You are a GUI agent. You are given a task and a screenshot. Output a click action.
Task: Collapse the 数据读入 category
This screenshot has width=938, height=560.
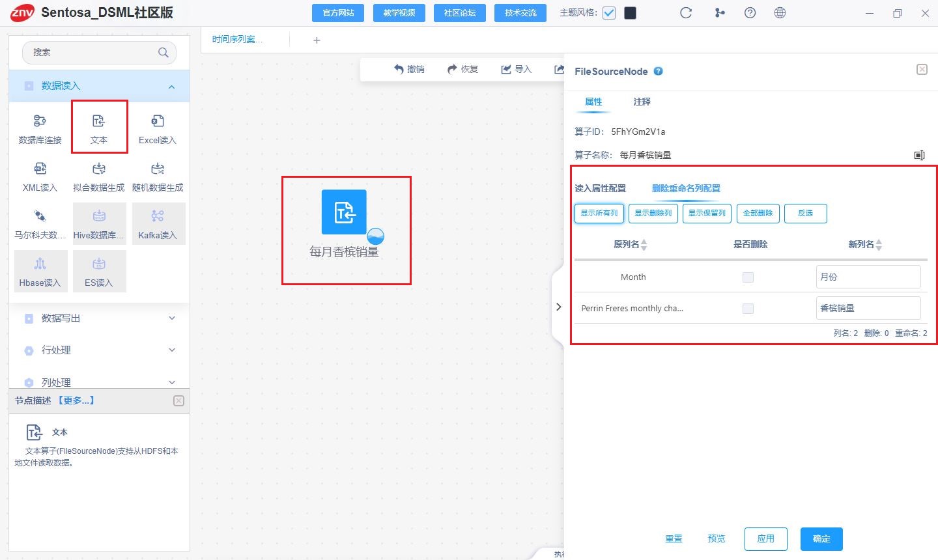tap(171, 87)
